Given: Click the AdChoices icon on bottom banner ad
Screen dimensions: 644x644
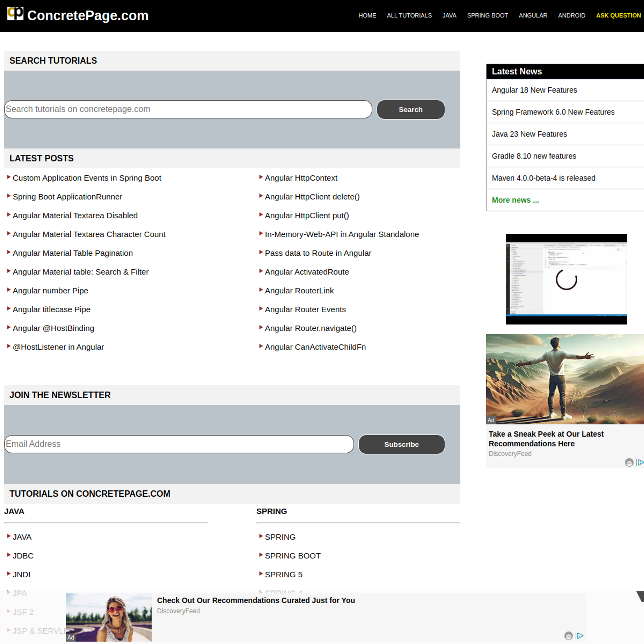Looking at the screenshot, I should pos(580,636).
